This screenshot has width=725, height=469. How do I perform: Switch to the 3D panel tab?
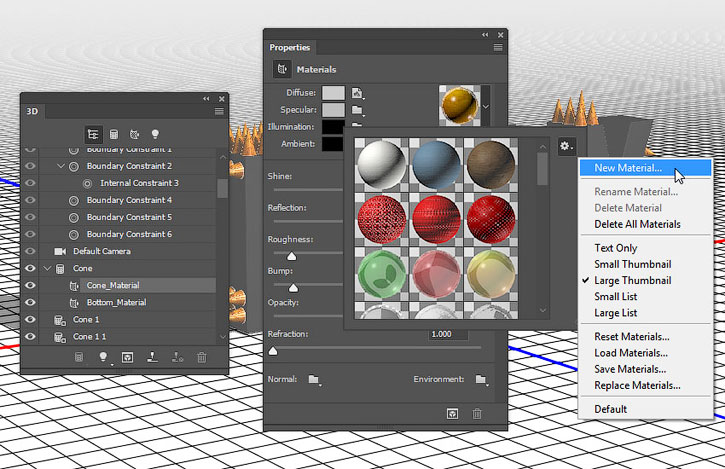[x=32, y=111]
